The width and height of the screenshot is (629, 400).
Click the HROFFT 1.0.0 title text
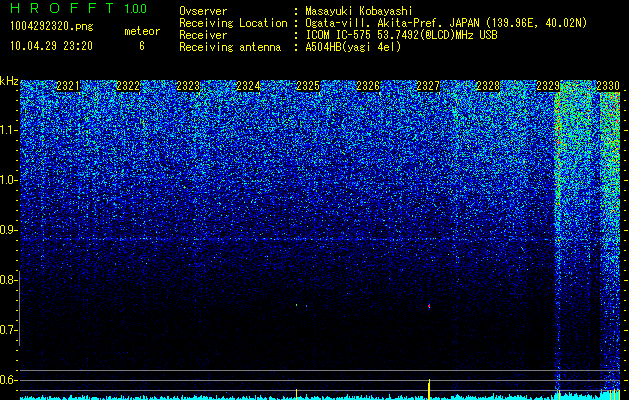point(78,8)
